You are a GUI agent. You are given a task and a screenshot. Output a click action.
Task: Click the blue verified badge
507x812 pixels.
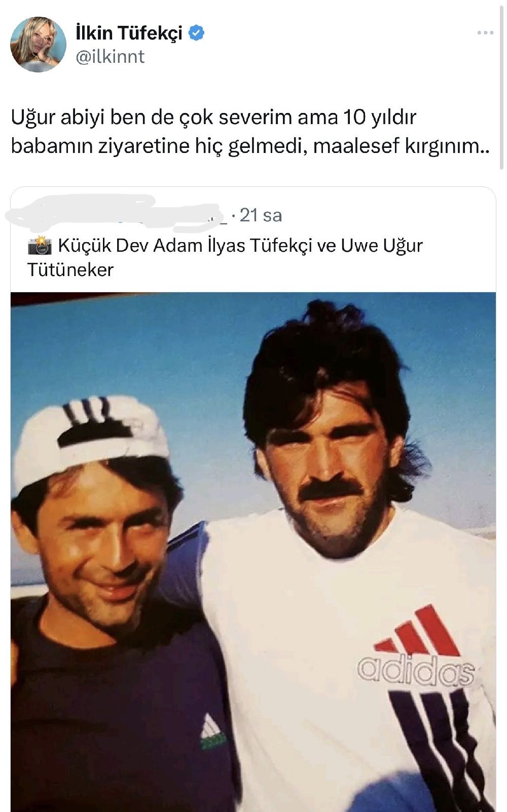click(x=196, y=33)
